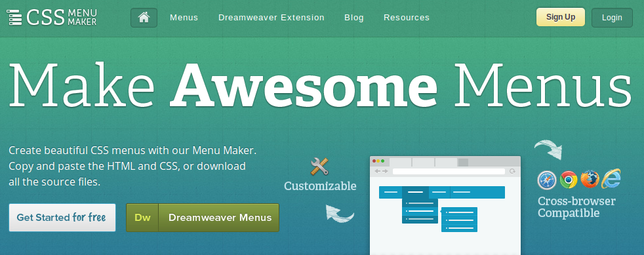Screen dimensions: 644x255
Task: Click the Safari browser icon
Action: [x=547, y=180]
